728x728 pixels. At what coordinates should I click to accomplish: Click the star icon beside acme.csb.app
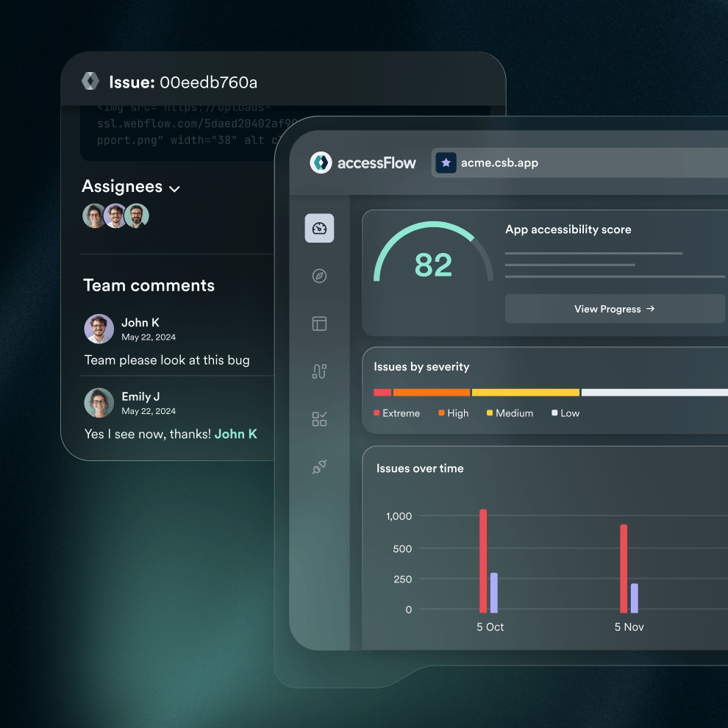[446, 163]
